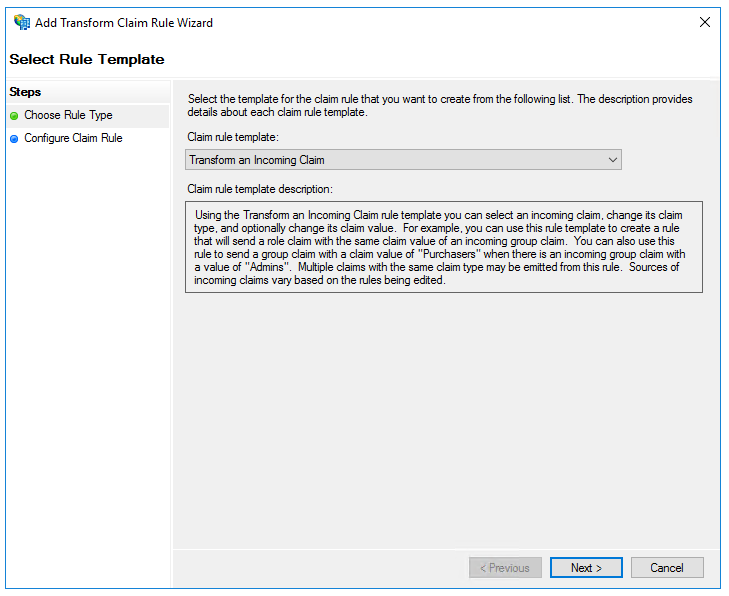Click the 'Claim rule template description:' label
729x596 pixels.
(260, 189)
